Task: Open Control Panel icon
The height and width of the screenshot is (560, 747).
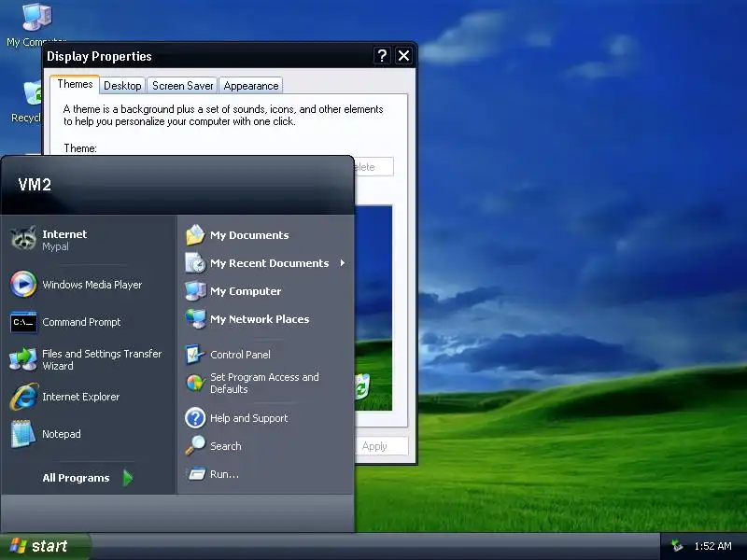Action: tap(194, 355)
